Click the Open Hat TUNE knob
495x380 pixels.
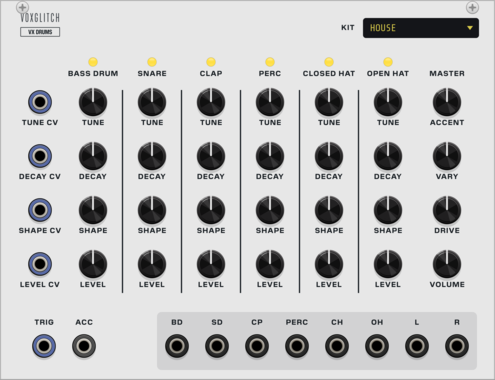click(388, 102)
